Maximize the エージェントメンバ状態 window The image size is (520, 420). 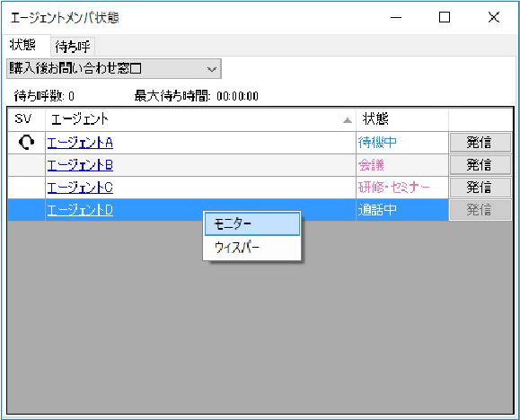[445, 17]
